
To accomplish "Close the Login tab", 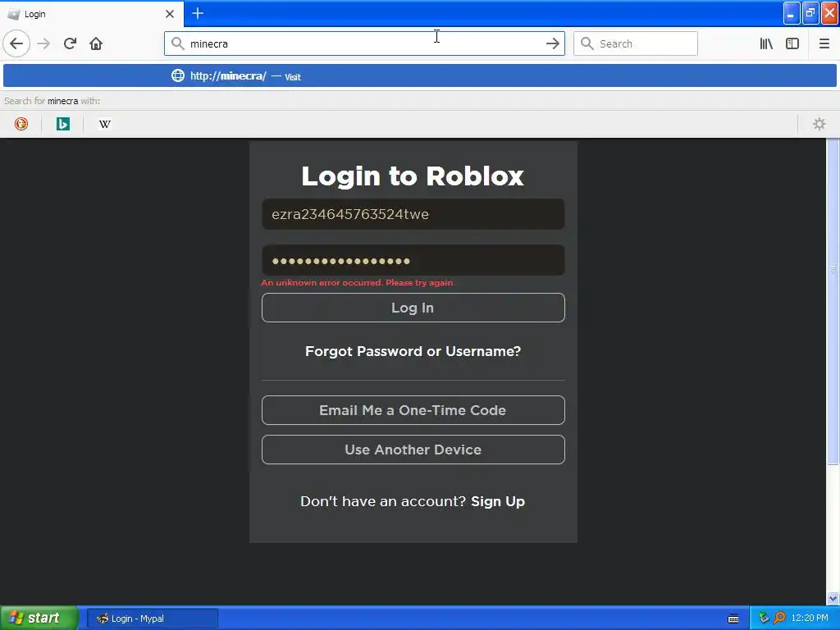I will click(x=170, y=14).
